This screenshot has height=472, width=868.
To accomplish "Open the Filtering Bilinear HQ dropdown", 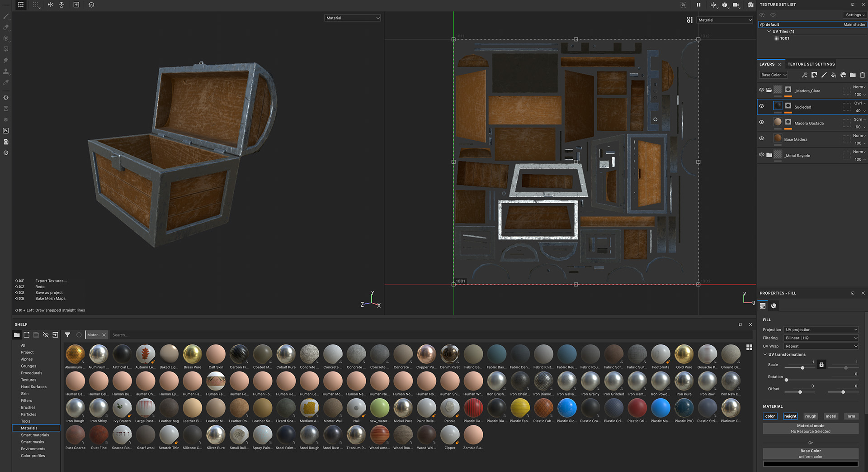I will [821, 338].
